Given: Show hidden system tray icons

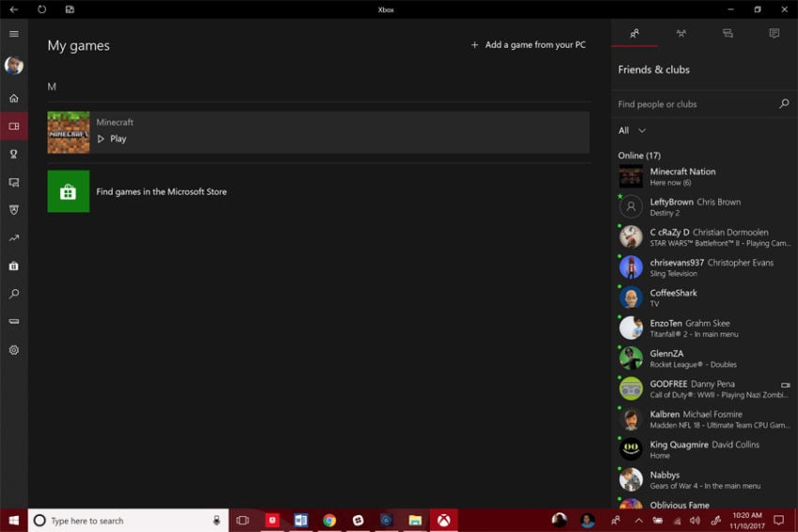Looking at the screenshot, I should (x=638, y=521).
